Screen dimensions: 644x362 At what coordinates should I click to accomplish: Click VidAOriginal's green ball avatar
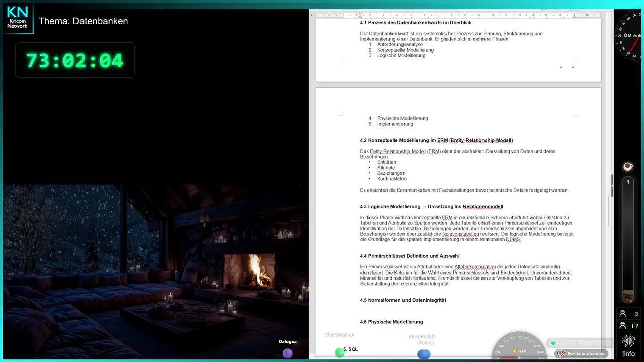[340, 353]
